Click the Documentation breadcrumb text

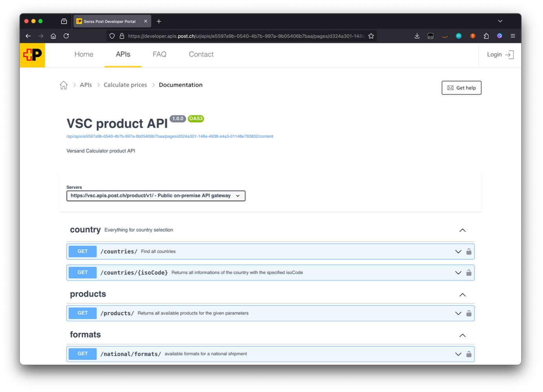pyautogui.click(x=180, y=85)
